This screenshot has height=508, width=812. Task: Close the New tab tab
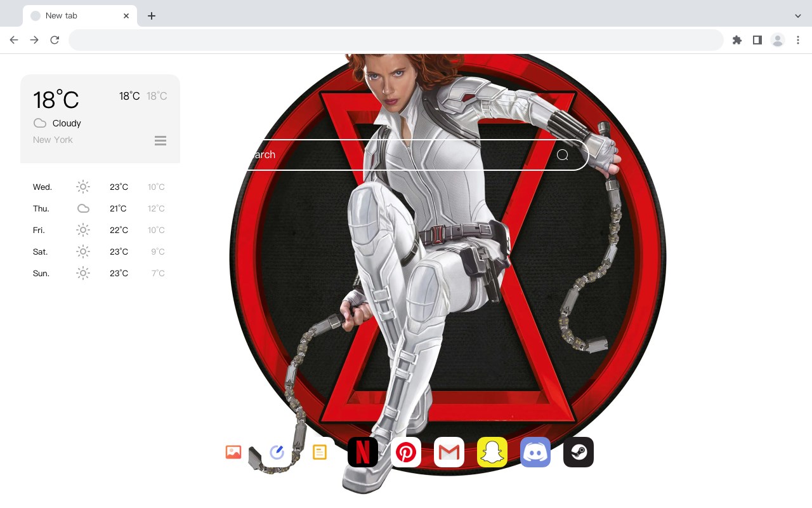coord(126,16)
